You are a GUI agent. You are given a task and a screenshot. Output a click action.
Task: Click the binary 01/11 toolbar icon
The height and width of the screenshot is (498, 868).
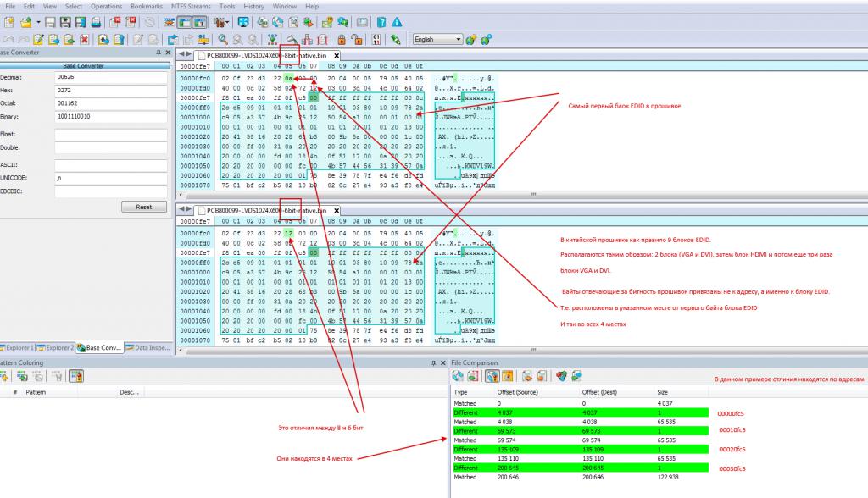tap(376, 39)
